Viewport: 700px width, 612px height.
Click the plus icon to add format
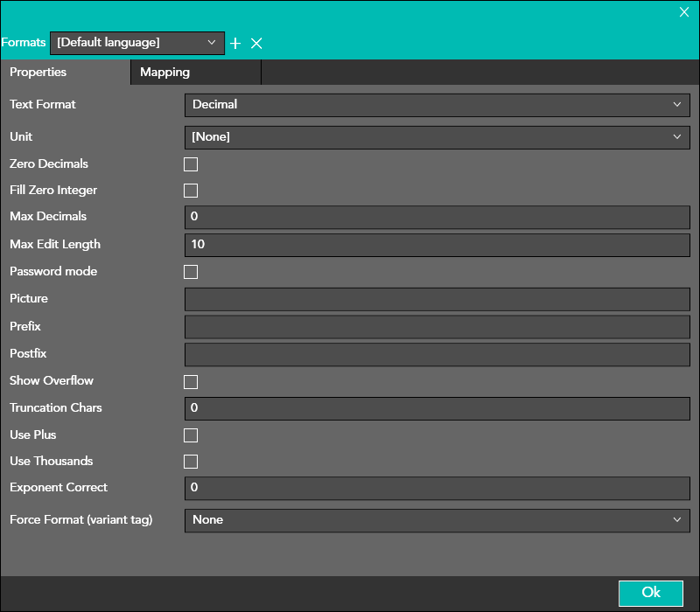point(234,43)
